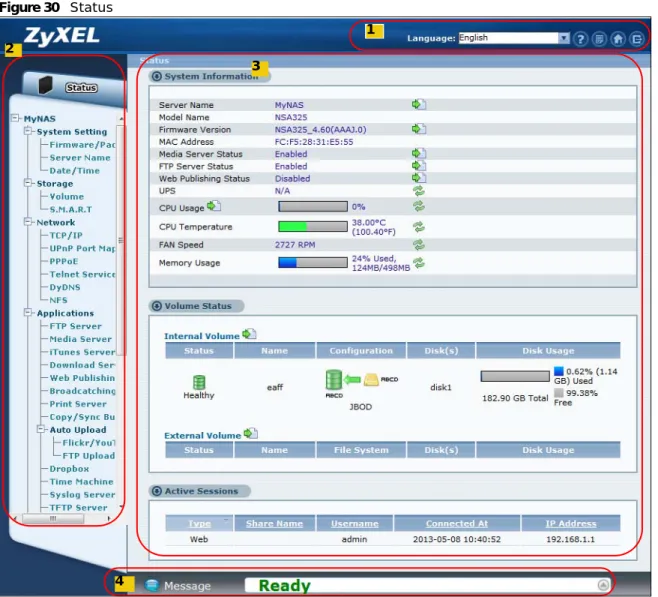
Task: Click the edit icon beside Firmware Version
Action: 419,129
